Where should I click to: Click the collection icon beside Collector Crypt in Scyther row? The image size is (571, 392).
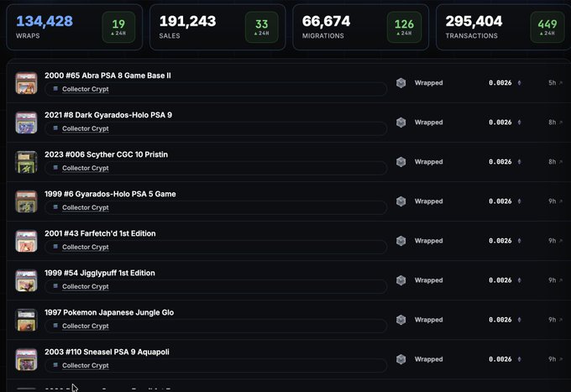[x=55, y=167]
